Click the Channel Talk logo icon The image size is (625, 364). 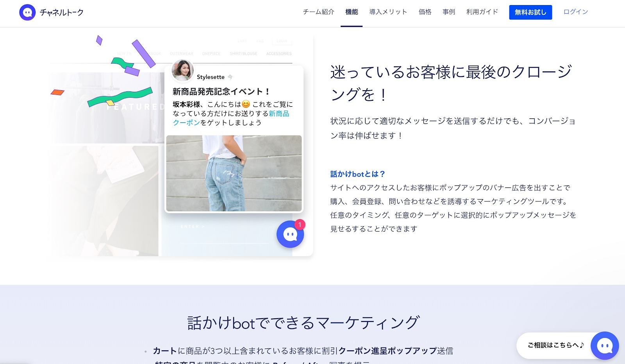27,12
